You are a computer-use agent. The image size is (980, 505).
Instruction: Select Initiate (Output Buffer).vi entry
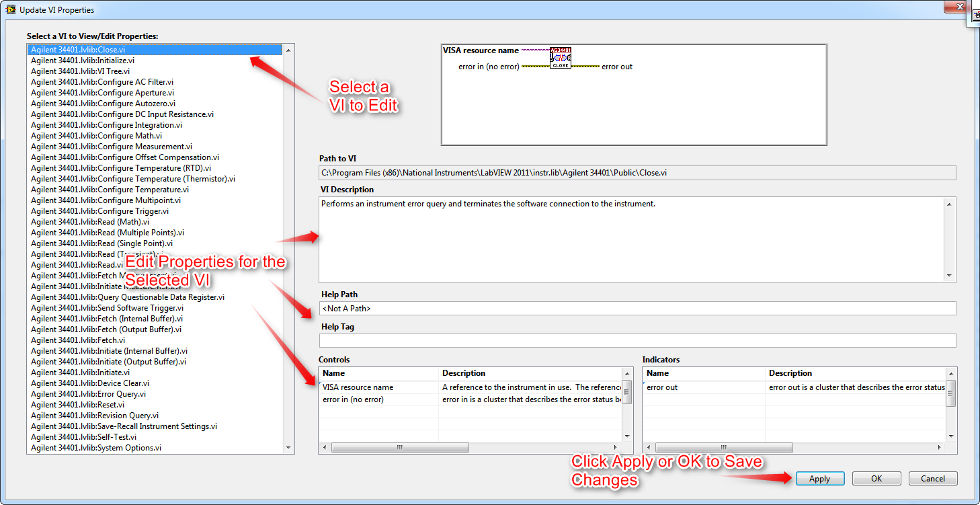(x=155, y=362)
